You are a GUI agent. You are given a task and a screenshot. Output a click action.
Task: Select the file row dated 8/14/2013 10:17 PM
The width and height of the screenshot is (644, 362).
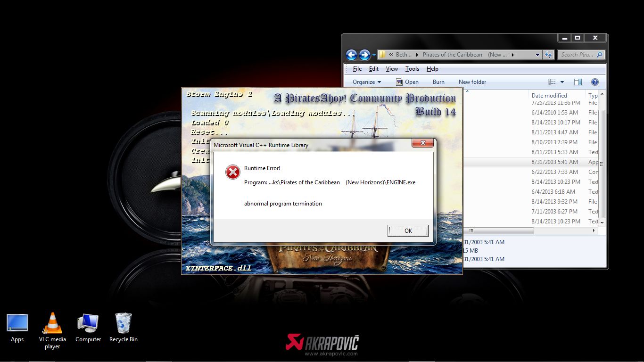tap(531, 123)
